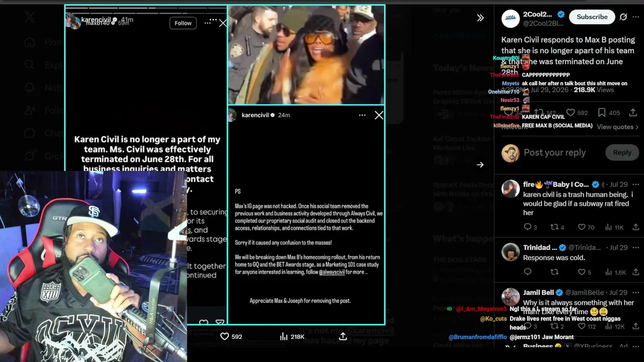Open 2Cool2 profile avatar
644x362 pixels.
point(511,19)
